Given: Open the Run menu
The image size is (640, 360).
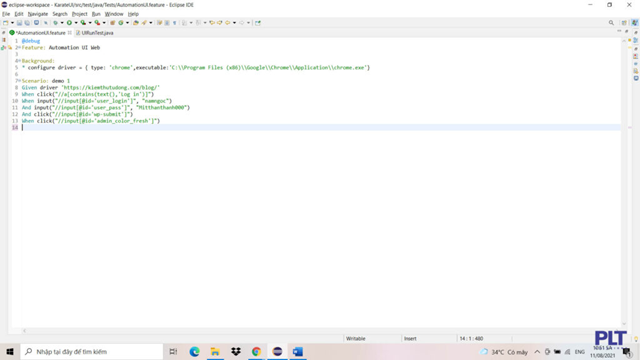Looking at the screenshot, I should point(96,14).
